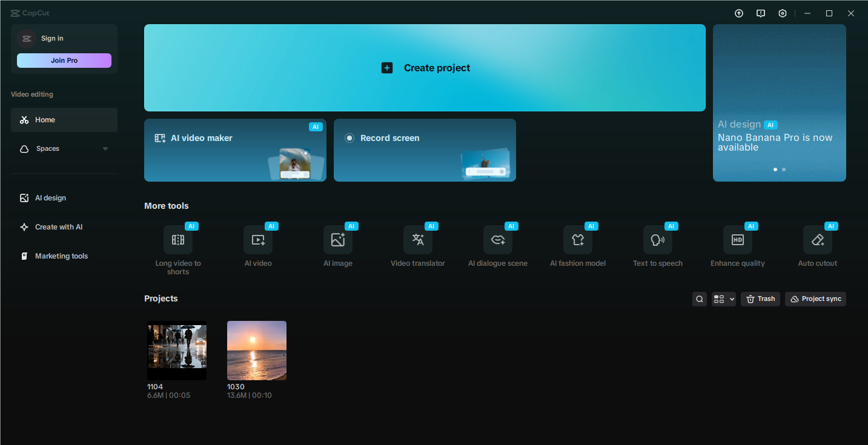Expand the Spaces section in the sidebar
Screen dimensions: 868x445
105,148
